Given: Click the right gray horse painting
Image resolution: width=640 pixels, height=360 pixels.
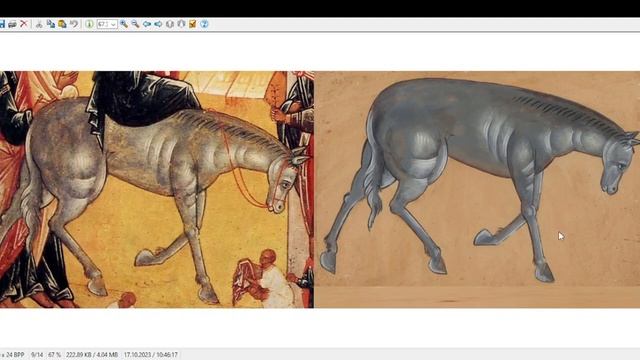Looking at the screenshot, I should [x=477, y=189].
